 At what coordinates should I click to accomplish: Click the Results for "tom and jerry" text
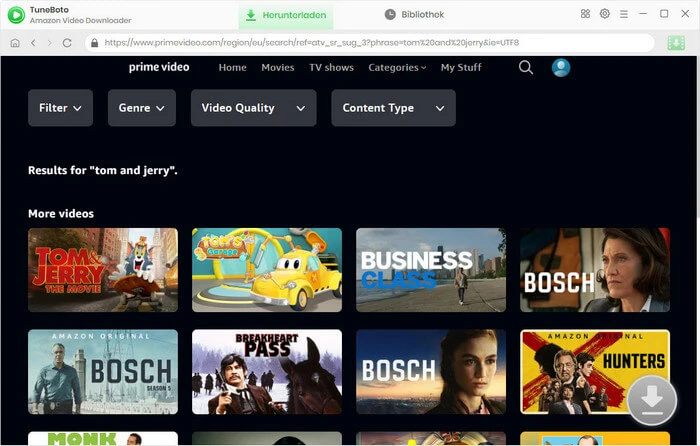(x=103, y=171)
